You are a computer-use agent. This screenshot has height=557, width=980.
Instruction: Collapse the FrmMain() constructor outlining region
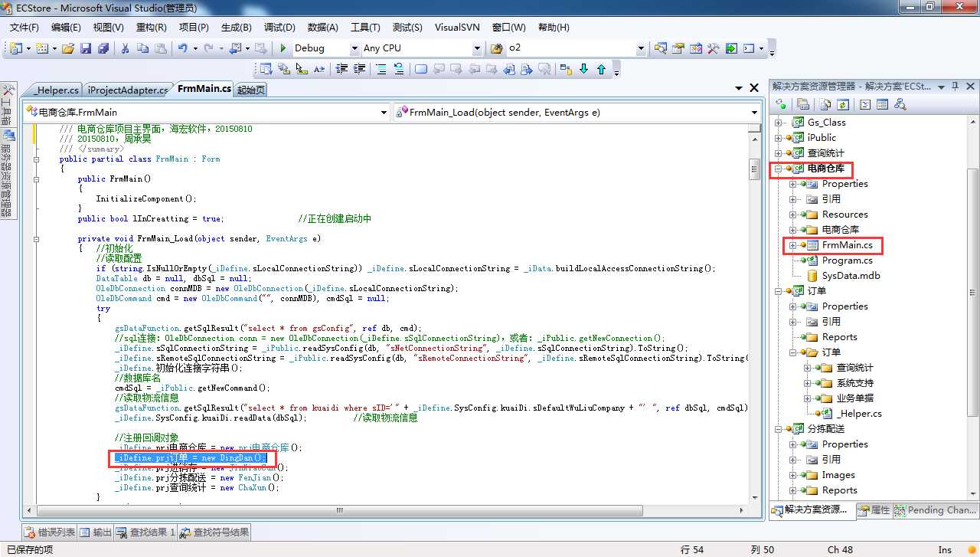[35, 179]
